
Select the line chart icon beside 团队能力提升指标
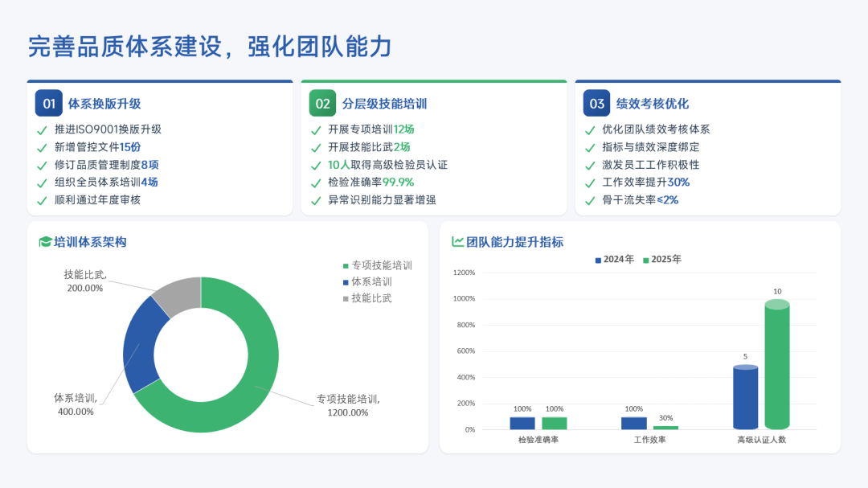[x=457, y=242]
